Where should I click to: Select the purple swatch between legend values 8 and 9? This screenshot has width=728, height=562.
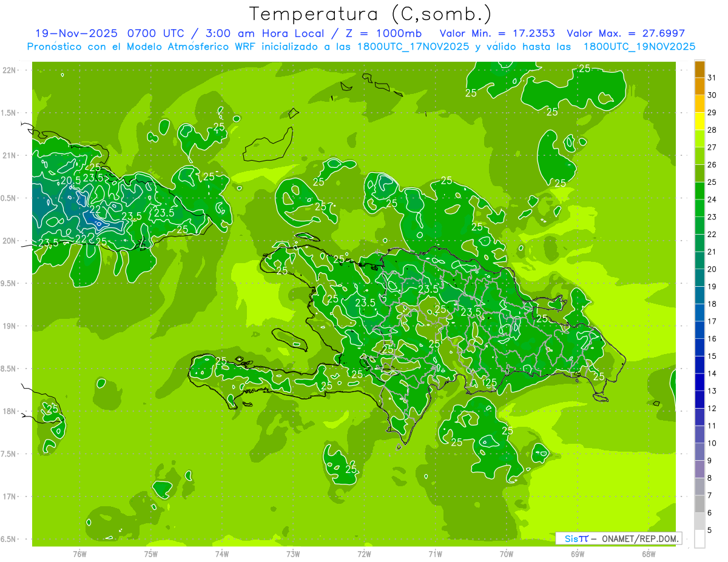click(x=699, y=469)
